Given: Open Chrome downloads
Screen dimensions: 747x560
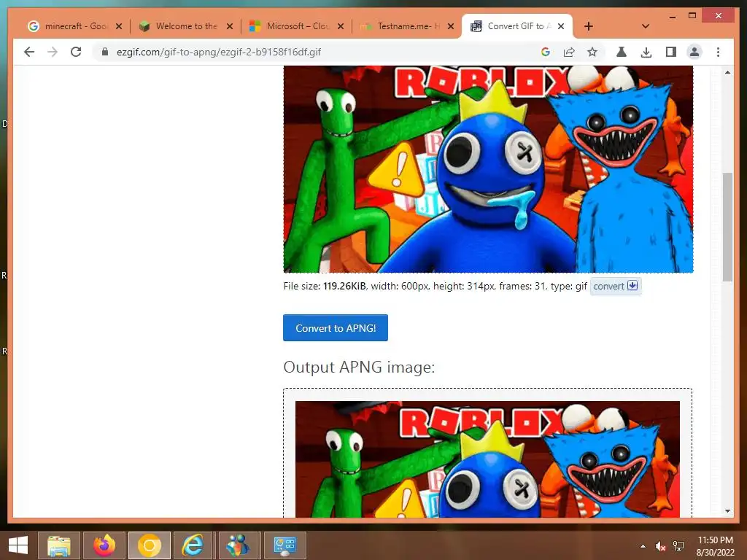Looking at the screenshot, I should click(x=646, y=52).
